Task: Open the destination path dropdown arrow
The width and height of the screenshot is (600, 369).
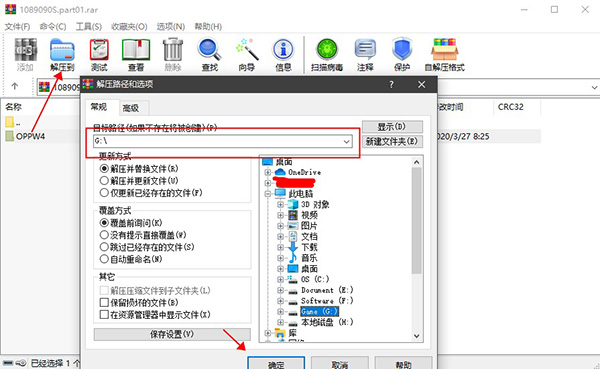Action: pos(346,141)
